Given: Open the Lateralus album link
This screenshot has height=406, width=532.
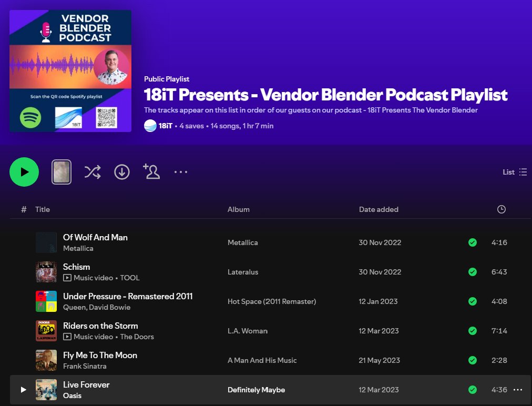Looking at the screenshot, I should pos(243,272).
